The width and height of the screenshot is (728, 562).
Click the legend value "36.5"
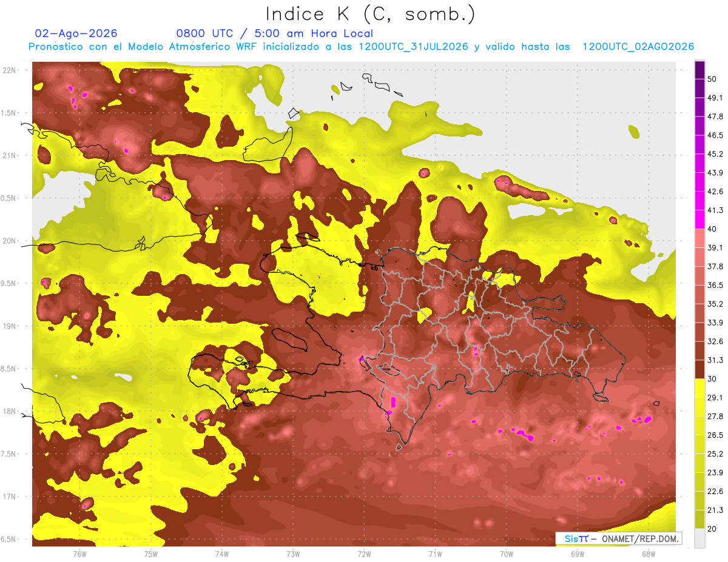coord(715,285)
